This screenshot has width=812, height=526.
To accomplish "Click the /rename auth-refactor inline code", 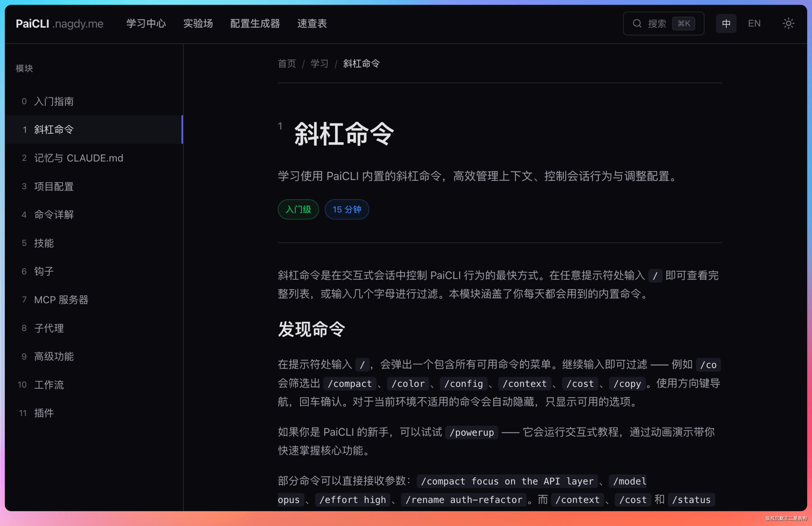I will click(x=464, y=500).
